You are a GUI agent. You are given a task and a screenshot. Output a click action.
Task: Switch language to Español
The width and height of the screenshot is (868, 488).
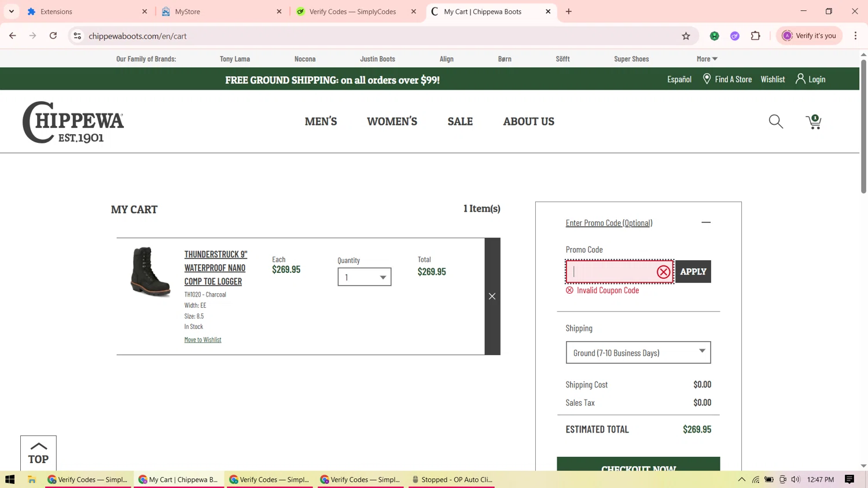click(x=679, y=79)
